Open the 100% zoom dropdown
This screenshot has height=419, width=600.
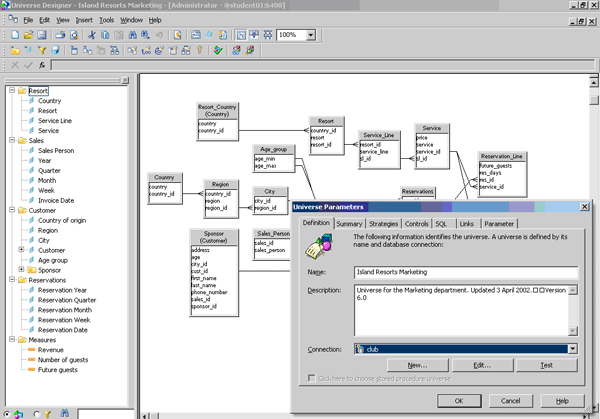tap(311, 35)
